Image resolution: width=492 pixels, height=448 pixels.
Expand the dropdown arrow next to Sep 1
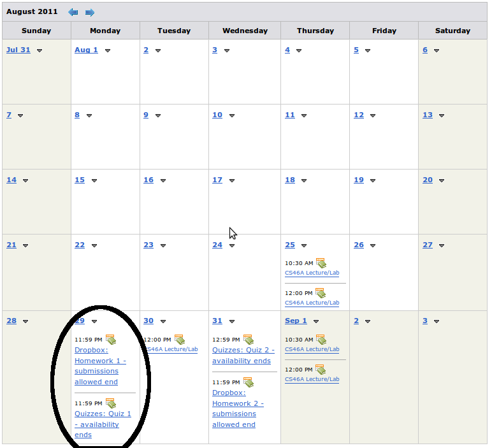coord(316,321)
